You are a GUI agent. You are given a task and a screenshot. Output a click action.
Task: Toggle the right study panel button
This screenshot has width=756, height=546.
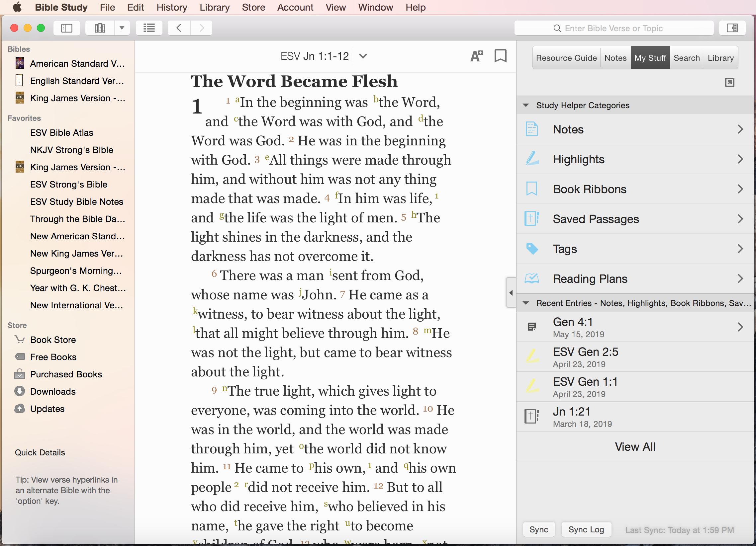point(732,28)
